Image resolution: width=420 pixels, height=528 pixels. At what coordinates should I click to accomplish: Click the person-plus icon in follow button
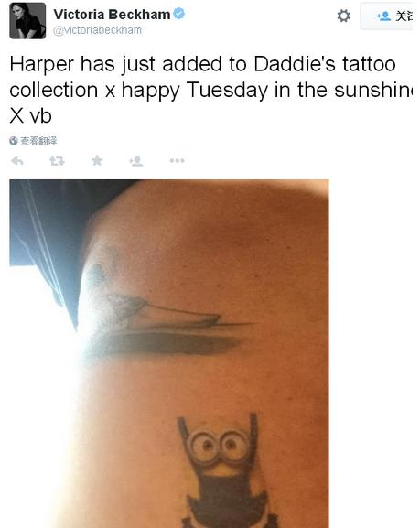383,16
